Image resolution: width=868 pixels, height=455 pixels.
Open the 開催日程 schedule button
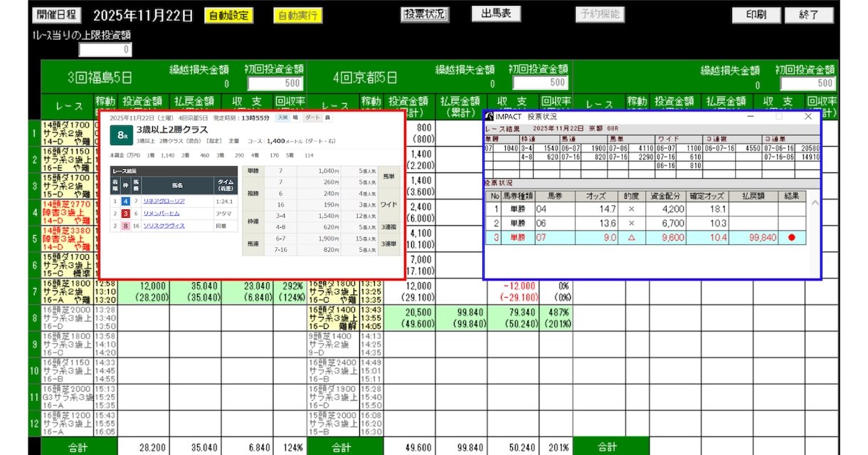[x=58, y=15]
